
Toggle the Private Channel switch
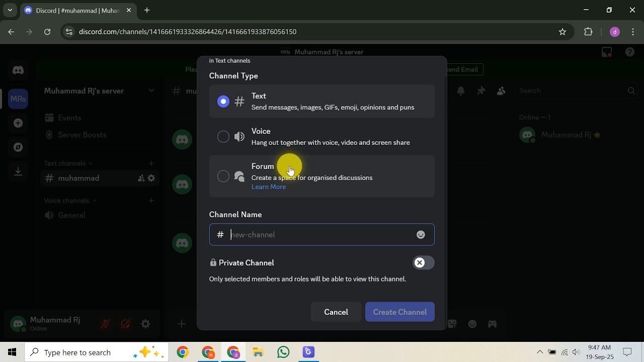click(x=423, y=262)
